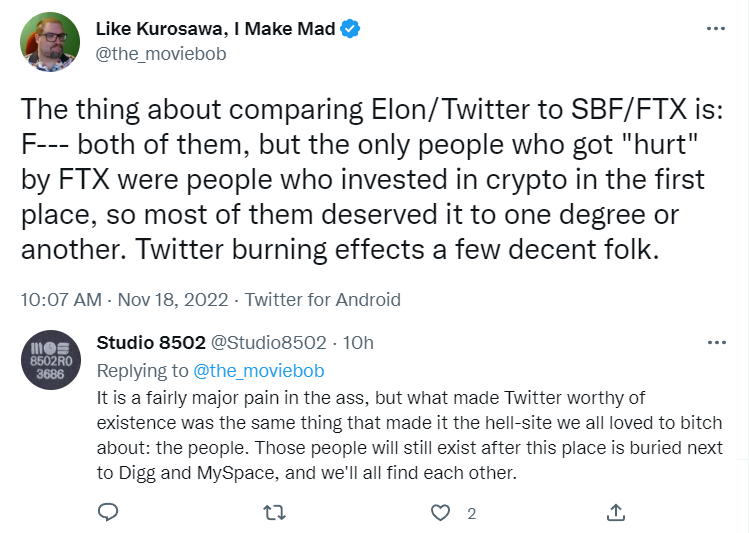Image resolution: width=749 pixels, height=533 pixels.
Task: Click the blue verified badge
Action: coord(350,30)
